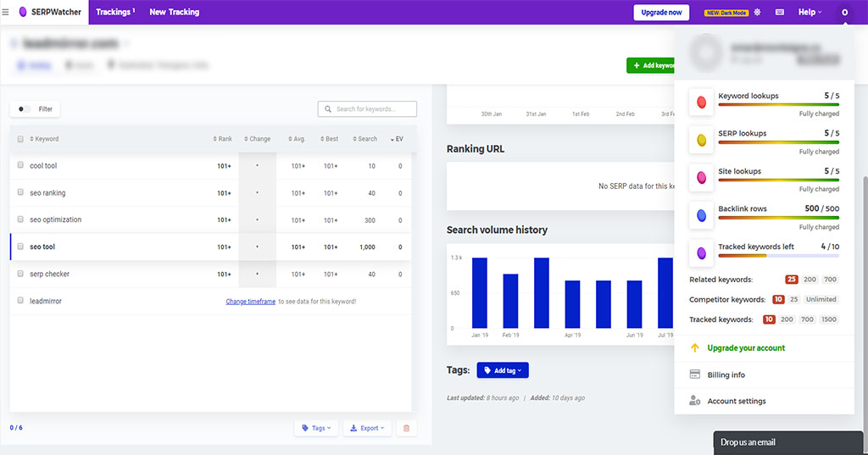
Task: Click the blue Backlink rows icon
Action: point(701,215)
